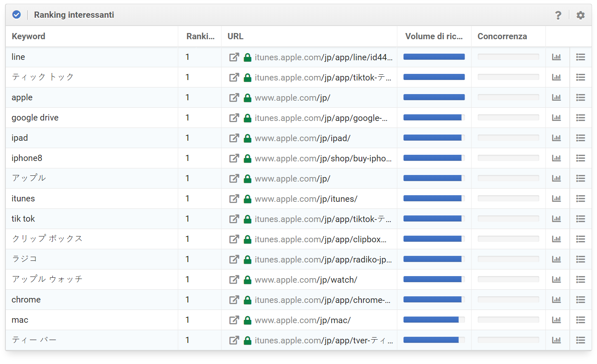Open the external link icon for line
Image resolution: width=597 pixels, height=364 pixels.
pyautogui.click(x=234, y=57)
